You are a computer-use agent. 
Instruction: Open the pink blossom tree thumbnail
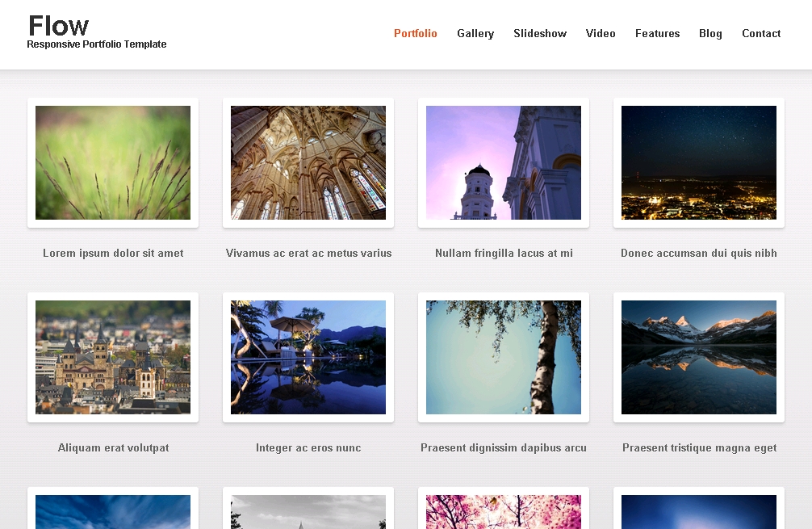tap(504, 512)
